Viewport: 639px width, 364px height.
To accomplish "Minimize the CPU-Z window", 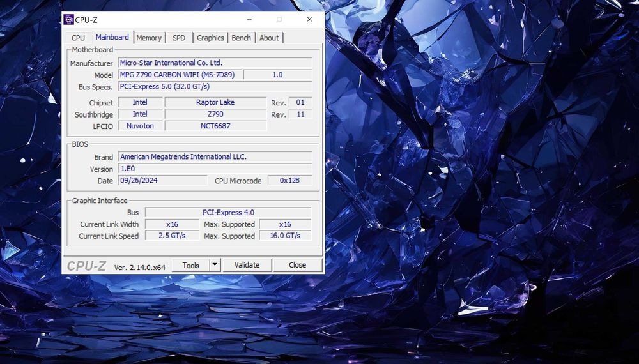I will click(x=249, y=19).
